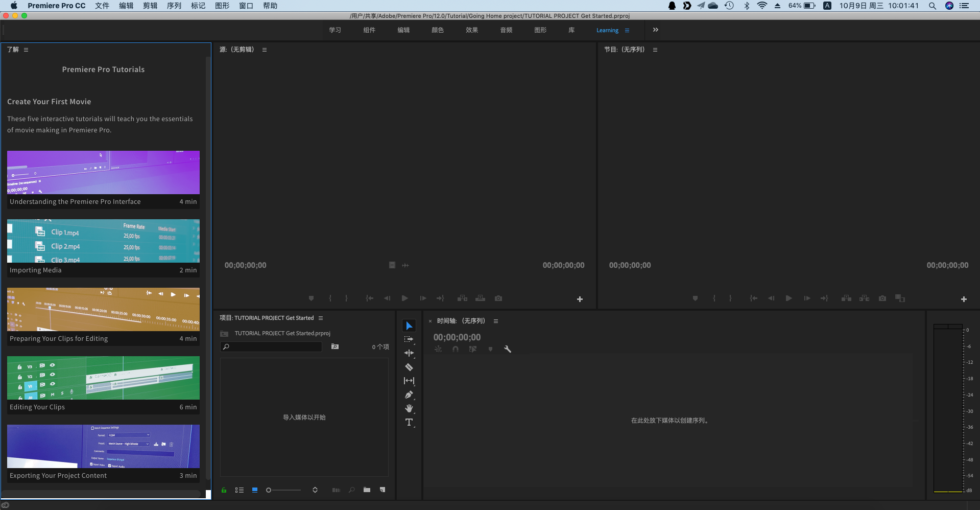The height and width of the screenshot is (510, 980).
Task: Switch to the 颜色 workspace tab
Action: pyautogui.click(x=437, y=30)
